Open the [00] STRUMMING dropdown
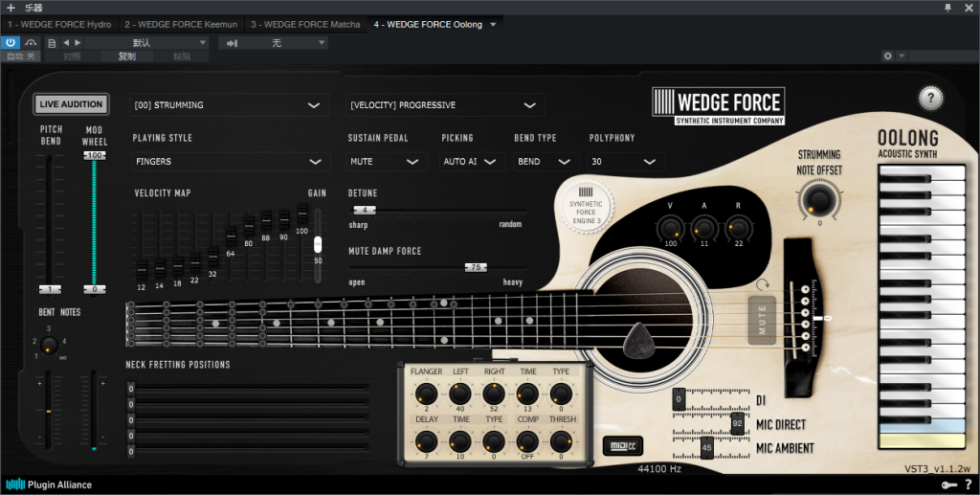This screenshot has height=495, width=980. (x=230, y=105)
